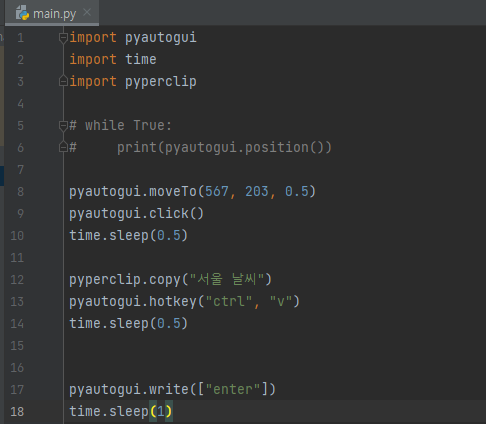Place cursor on 'import time' line
Image resolution: width=486 pixels, height=424 pixels.
click(113, 60)
